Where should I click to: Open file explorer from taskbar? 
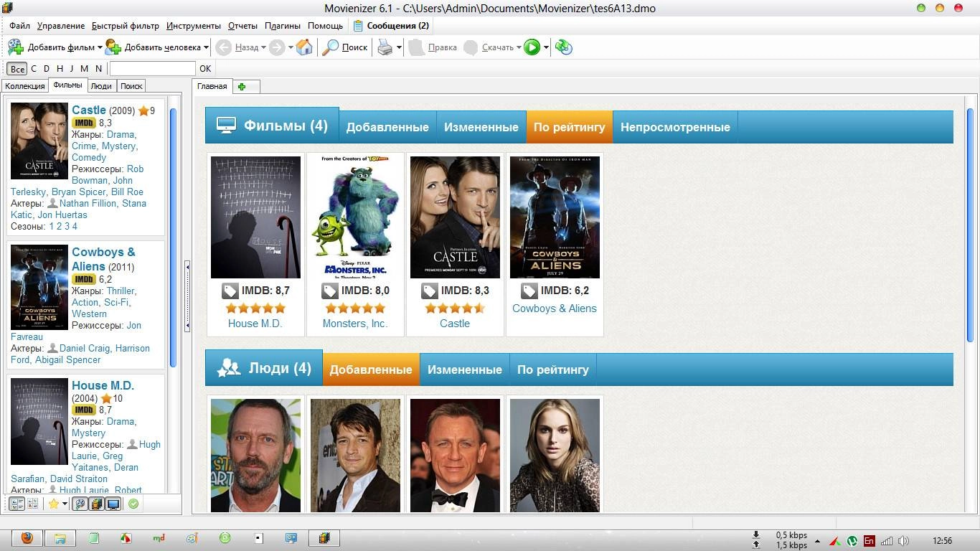pos(60,538)
